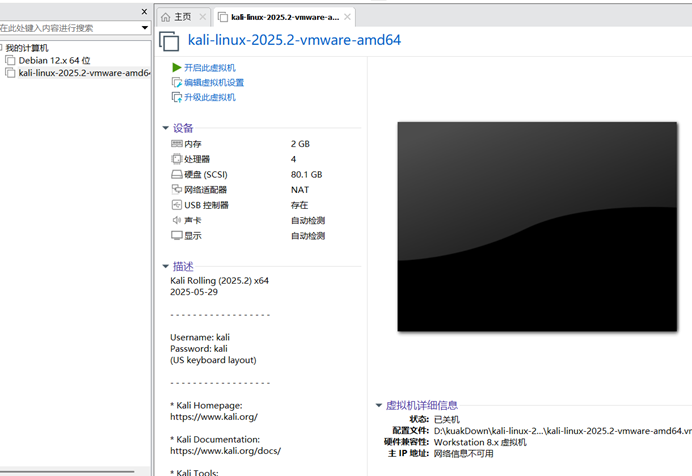Click the black VM screen thumbnail

click(537, 226)
